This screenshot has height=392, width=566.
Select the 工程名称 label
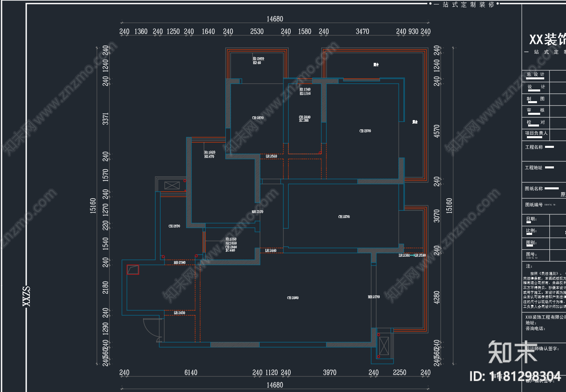tap(534, 147)
